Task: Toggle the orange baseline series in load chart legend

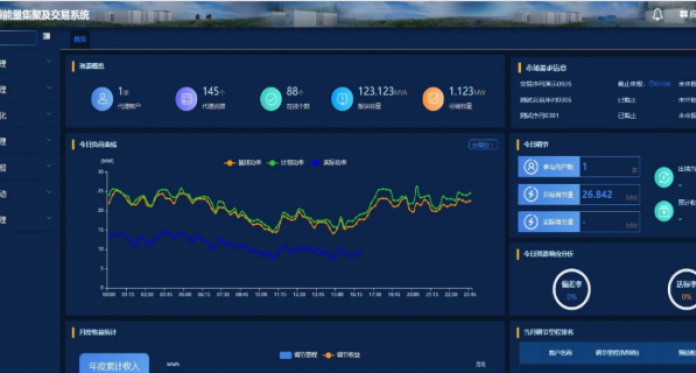Action: coord(242,163)
